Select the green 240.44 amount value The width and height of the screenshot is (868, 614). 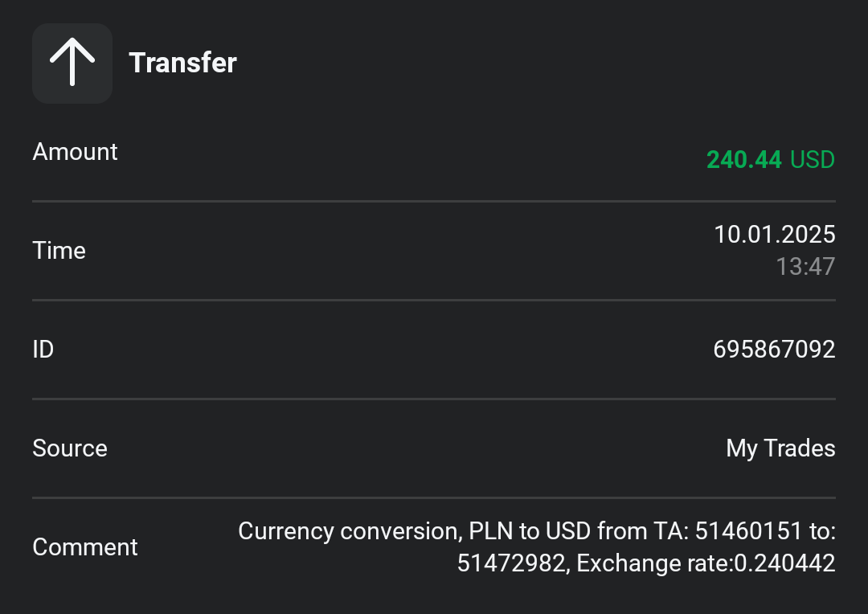(x=743, y=160)
